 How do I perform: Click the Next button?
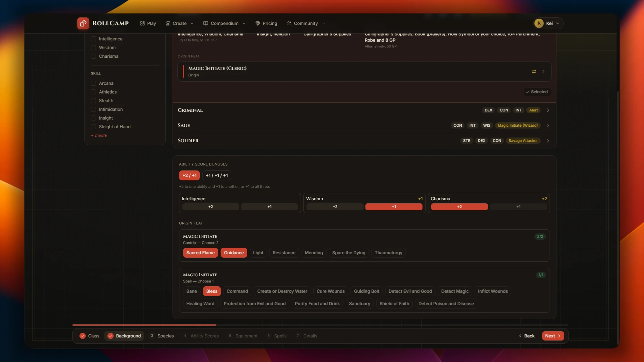[553, 336]
